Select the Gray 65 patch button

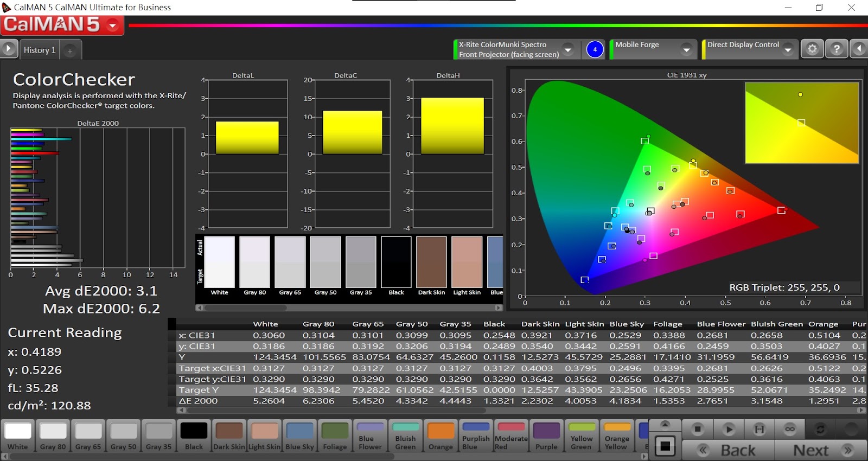coord(88,436)
